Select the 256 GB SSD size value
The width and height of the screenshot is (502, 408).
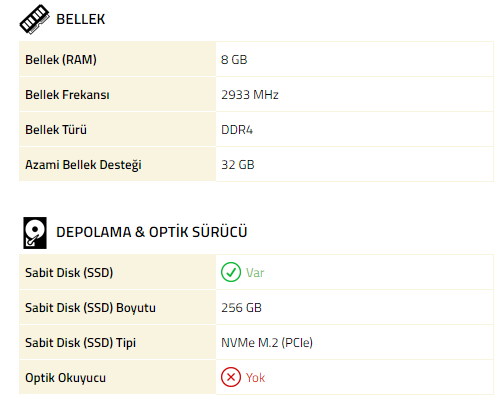pos(241,308)
